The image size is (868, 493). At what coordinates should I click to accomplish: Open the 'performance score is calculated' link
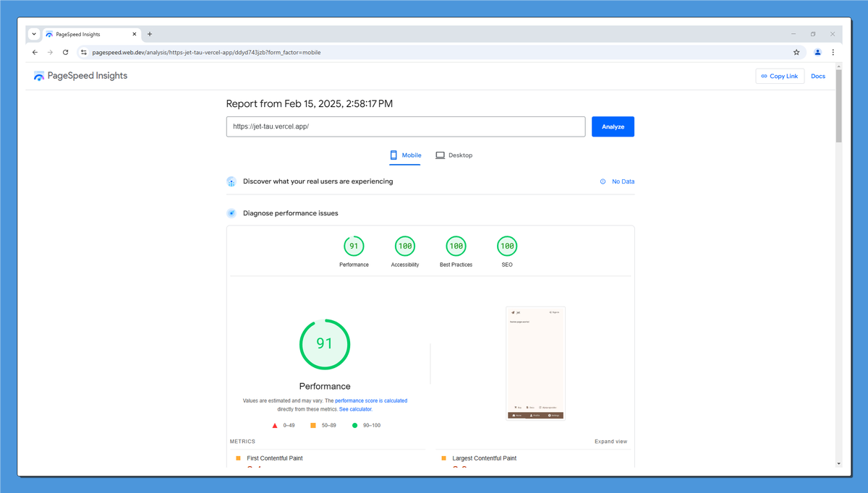click(371, 400)
